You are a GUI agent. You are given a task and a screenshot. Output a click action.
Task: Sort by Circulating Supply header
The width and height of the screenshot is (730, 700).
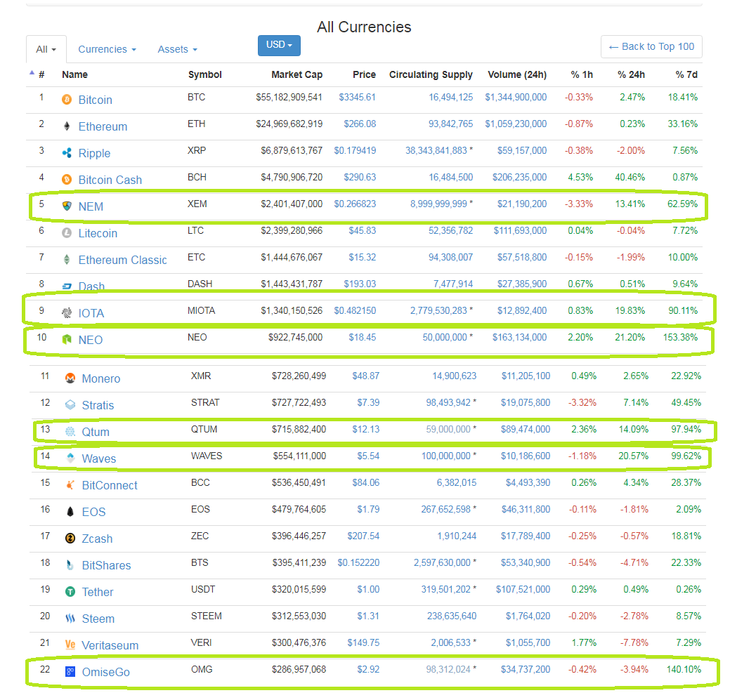431,74
